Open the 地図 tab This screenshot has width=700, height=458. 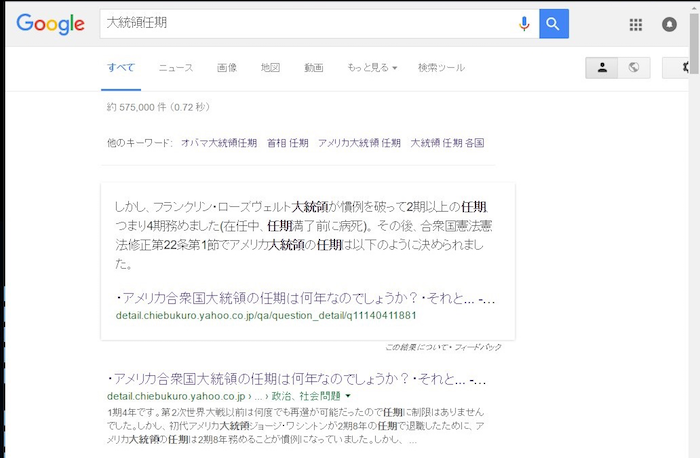(270, 68)
